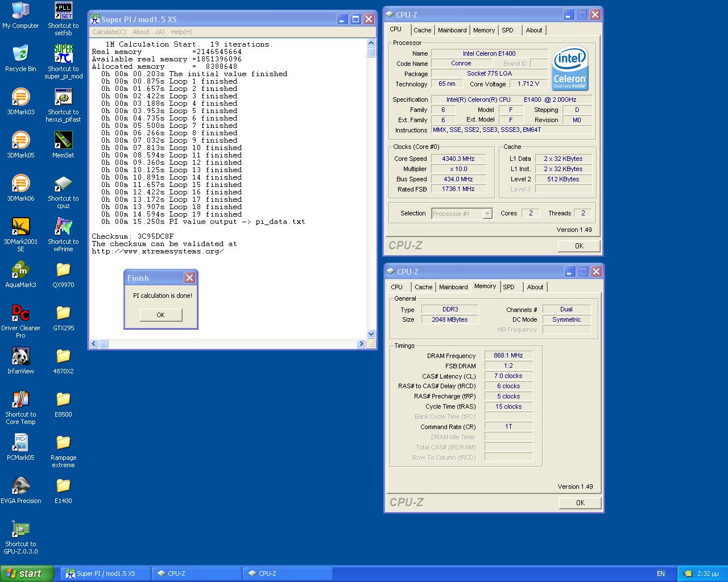Open Help(H) menu in Super PI
Screen dimensions: 728x582
181,32
